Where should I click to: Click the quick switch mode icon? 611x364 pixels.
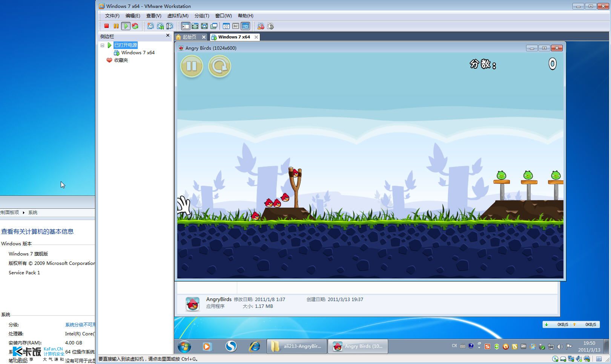195,26
